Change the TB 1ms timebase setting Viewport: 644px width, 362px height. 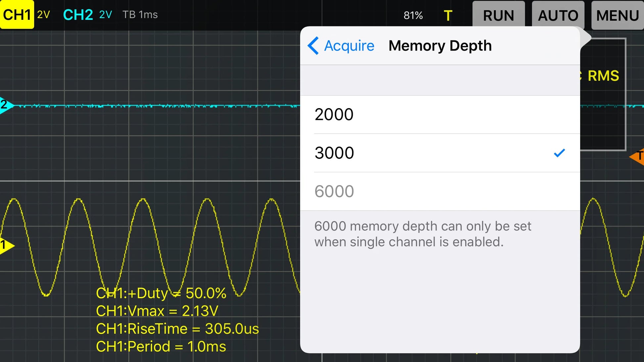click(140, 15)
